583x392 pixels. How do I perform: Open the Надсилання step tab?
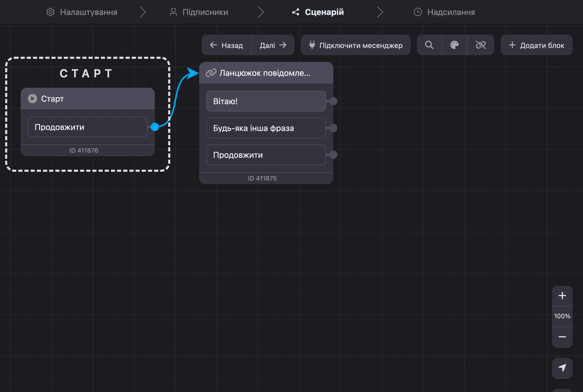pyautogui.click(x=444, y=12)
